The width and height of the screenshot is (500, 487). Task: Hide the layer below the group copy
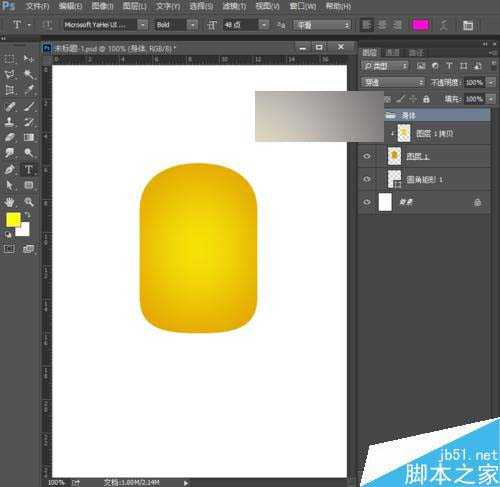pyautogui.click(x=367, y=156)
